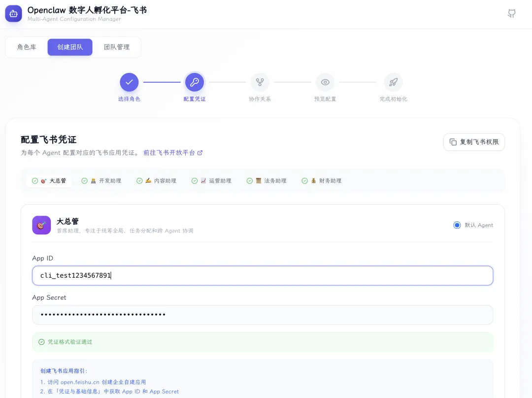The height and width of the screenshot is (398, 532).
Task: Select the 大总管 agent tab
Action: 49,181
